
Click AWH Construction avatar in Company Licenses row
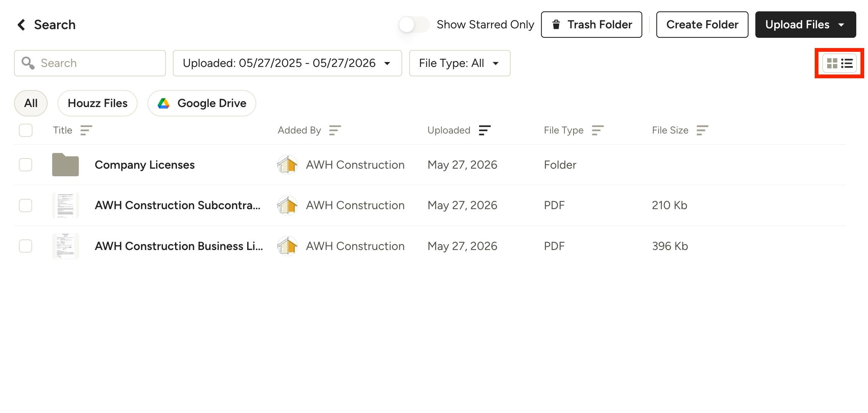[x=287, y=165]
